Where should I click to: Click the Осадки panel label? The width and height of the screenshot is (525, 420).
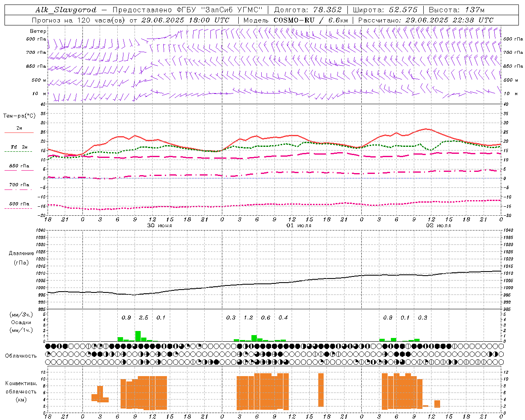point(21,322)
